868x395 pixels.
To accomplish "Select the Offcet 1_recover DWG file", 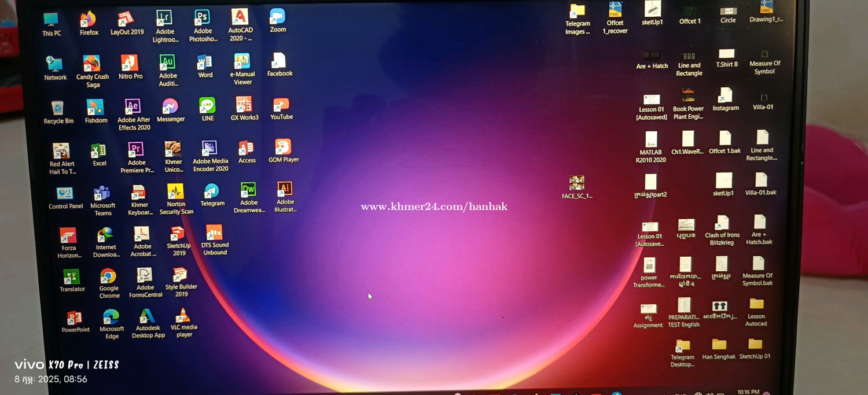I will click(615, 18).
